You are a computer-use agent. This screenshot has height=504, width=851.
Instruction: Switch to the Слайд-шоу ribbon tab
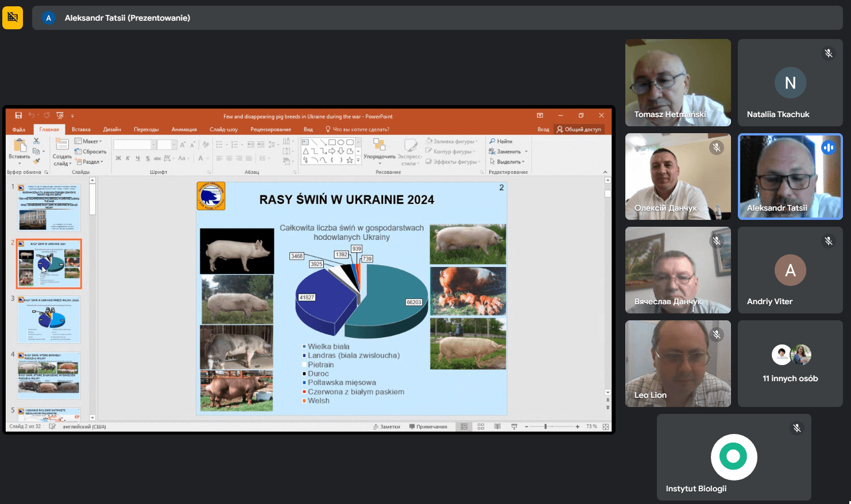[224, 130]
